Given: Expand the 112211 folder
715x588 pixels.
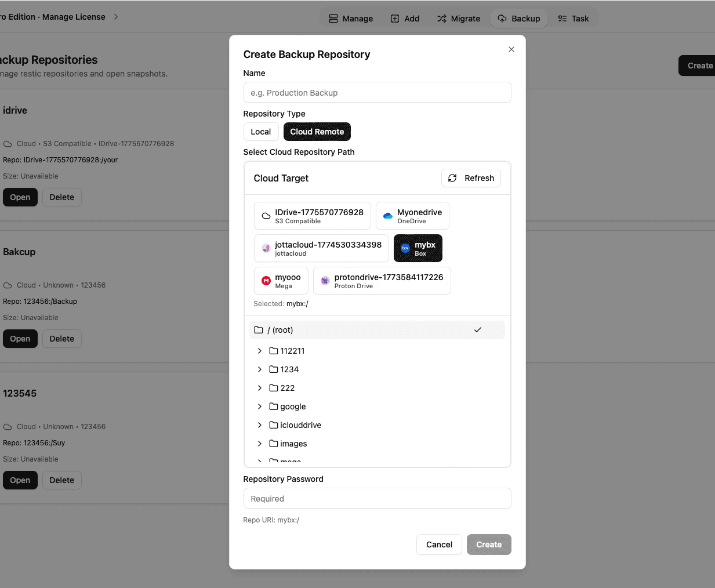Looking at the screenshot, I should pyautogui.click(x=259, y=350).
